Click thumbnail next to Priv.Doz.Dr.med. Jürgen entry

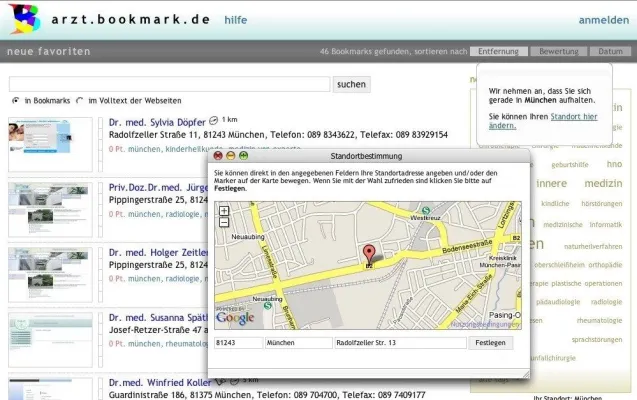50,210
